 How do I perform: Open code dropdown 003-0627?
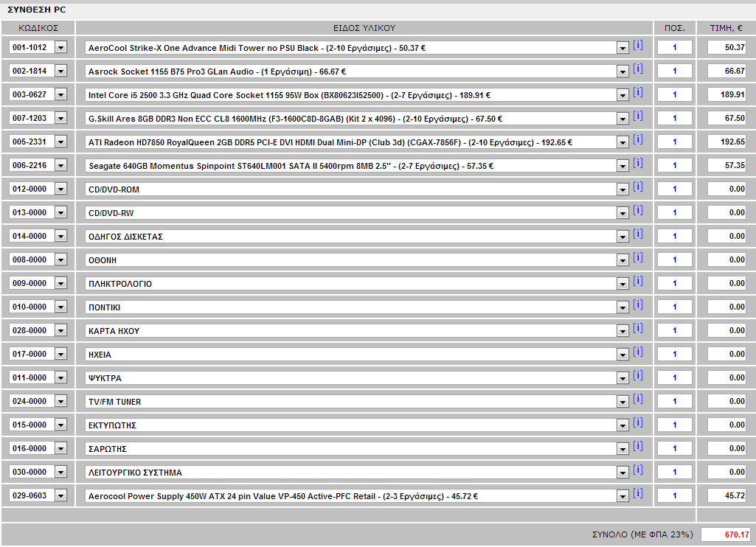(60, 94)
